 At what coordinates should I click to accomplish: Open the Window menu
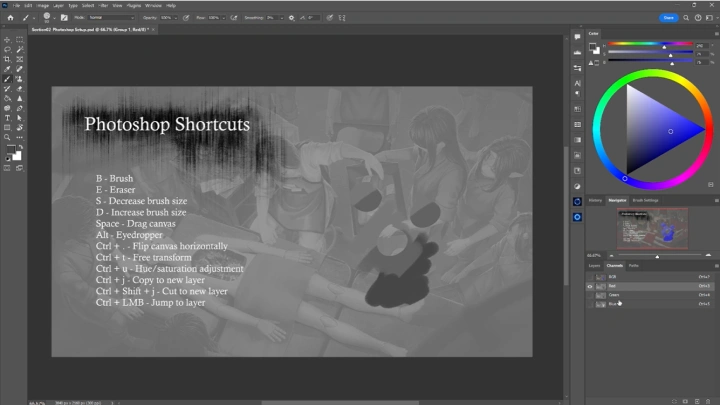click(x=153, y=6)
